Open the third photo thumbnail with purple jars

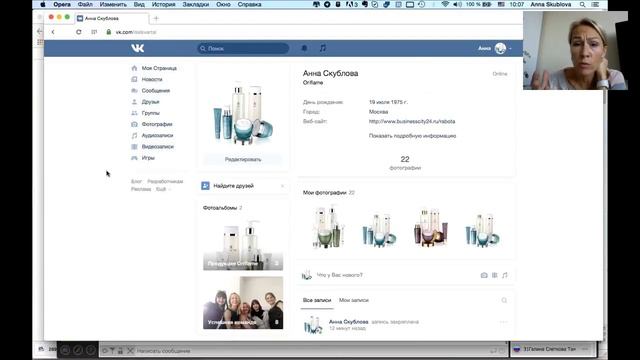click(431, 228)
